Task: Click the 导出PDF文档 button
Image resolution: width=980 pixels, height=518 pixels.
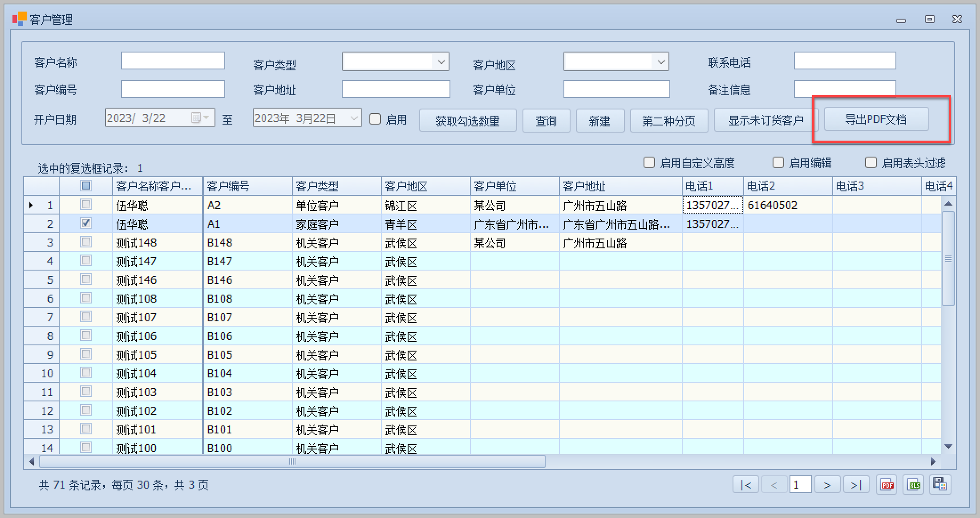Action: tap(876, 119)
